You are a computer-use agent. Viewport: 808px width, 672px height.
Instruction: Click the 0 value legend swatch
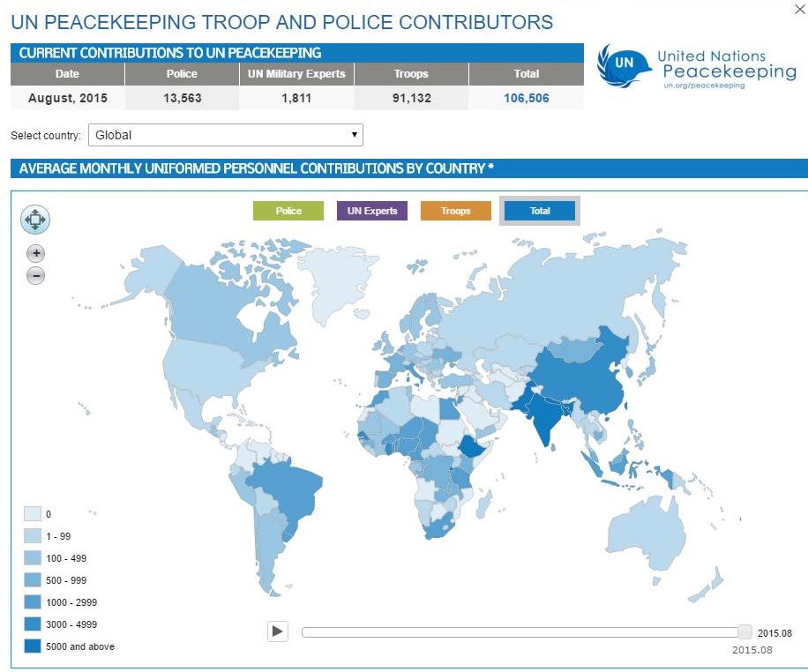(x=33, y=514)
